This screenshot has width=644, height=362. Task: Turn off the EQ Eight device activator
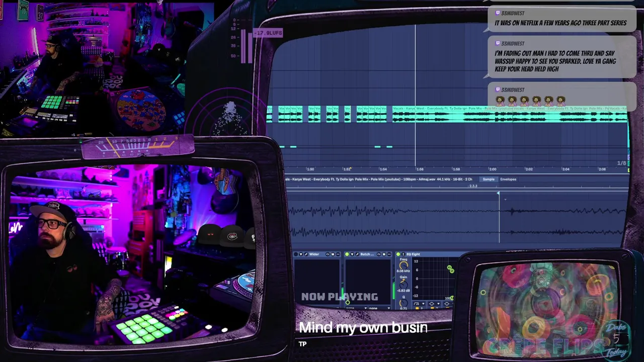[398, 254]
